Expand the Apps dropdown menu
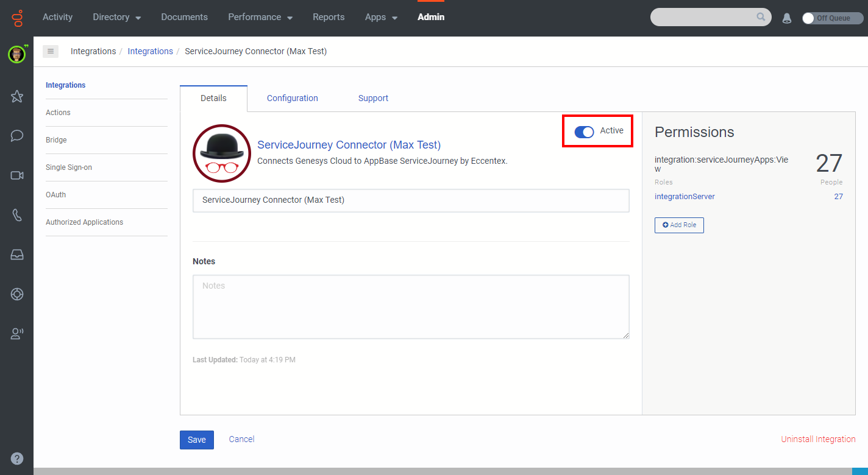The width and height of the screenshot is (868, 475). [382, 17]
